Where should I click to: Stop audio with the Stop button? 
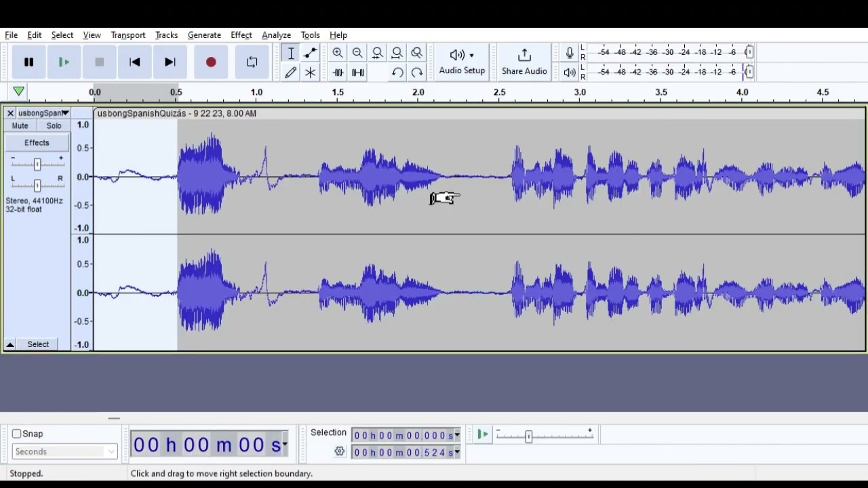click(x=99, y=62)
